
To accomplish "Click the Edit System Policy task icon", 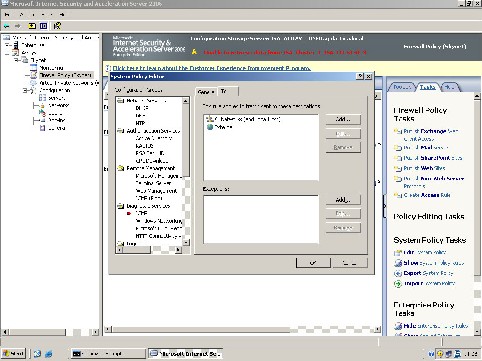I will coord(398,252).
